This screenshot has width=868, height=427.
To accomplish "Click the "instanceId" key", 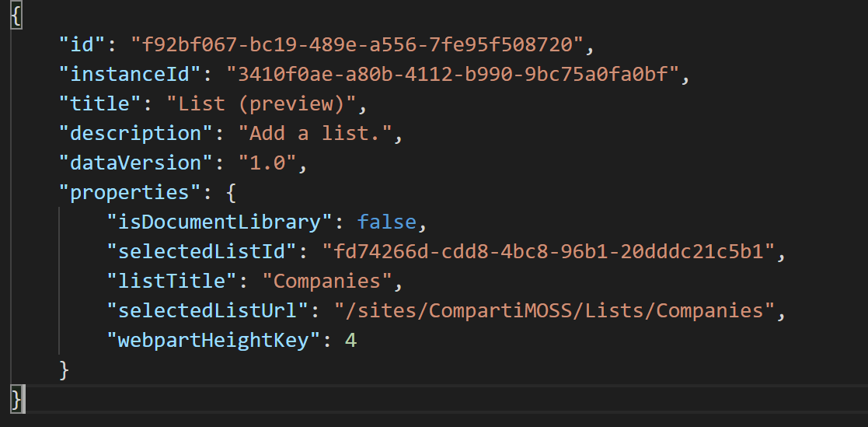I will click(130, 75).
